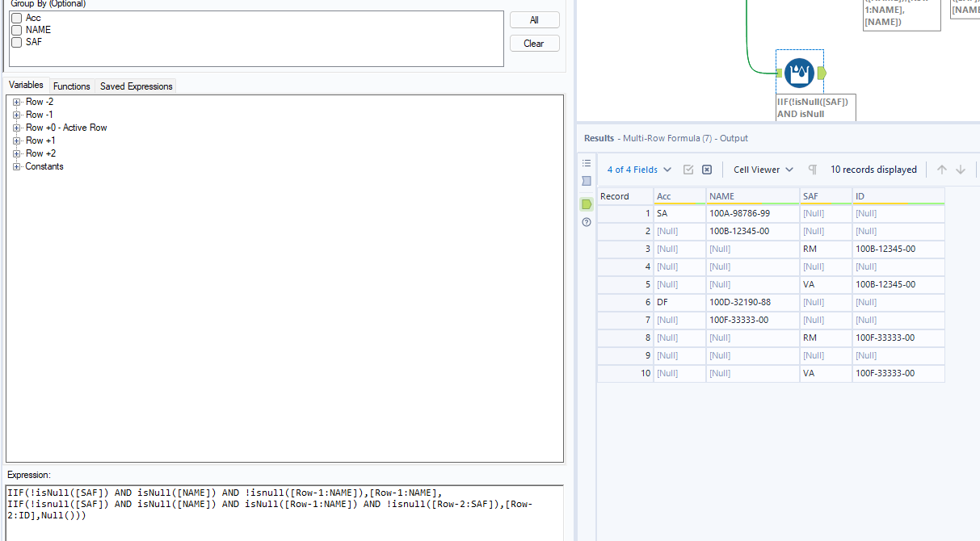Click the metadata list view icon in Results

(x=587, y=162)
